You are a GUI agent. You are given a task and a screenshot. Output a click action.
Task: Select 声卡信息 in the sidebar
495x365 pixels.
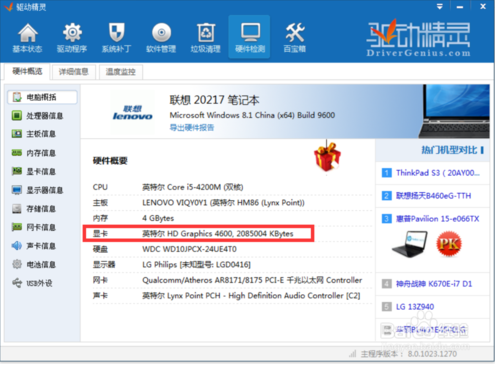click(34, 246)
